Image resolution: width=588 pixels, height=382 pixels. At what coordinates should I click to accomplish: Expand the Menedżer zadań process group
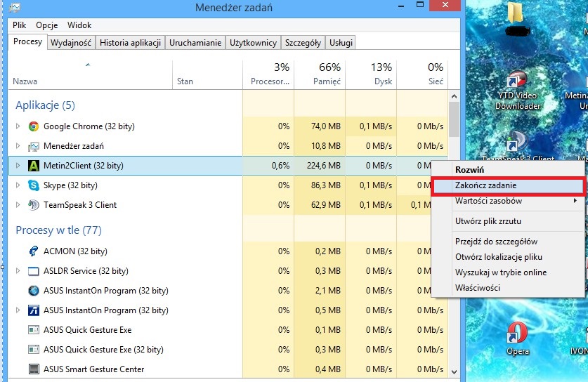point(18,146)
